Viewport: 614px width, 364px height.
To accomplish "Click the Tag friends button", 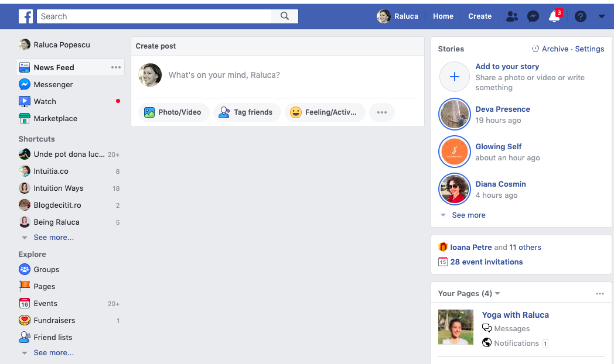I will coord(247,112).
